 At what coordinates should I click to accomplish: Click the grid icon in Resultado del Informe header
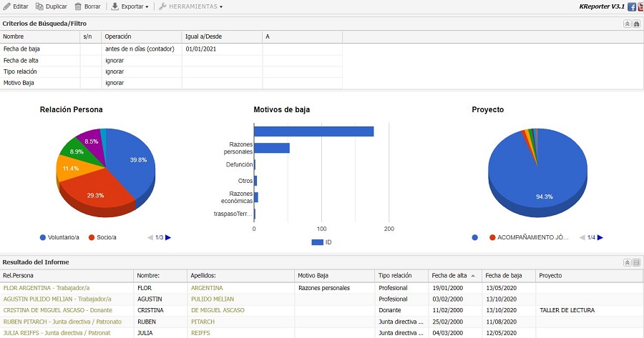[636, 263]
